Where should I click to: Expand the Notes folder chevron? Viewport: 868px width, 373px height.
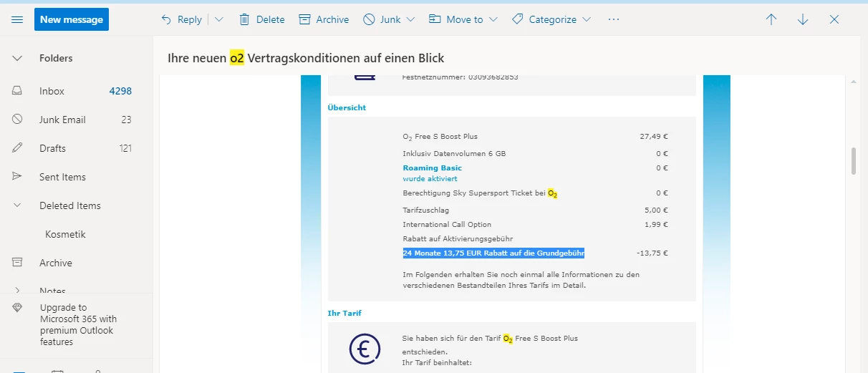[x=17, y=291]
